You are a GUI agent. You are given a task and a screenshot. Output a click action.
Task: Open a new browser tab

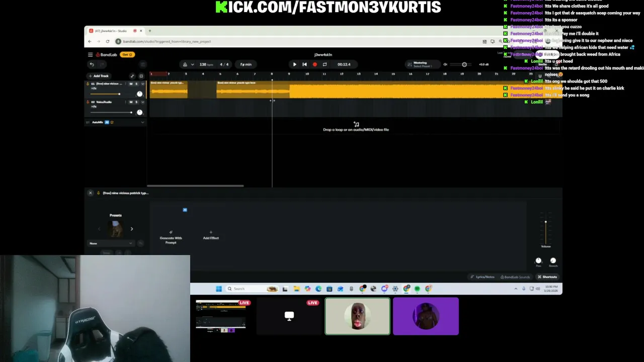(x=149, y=31)
